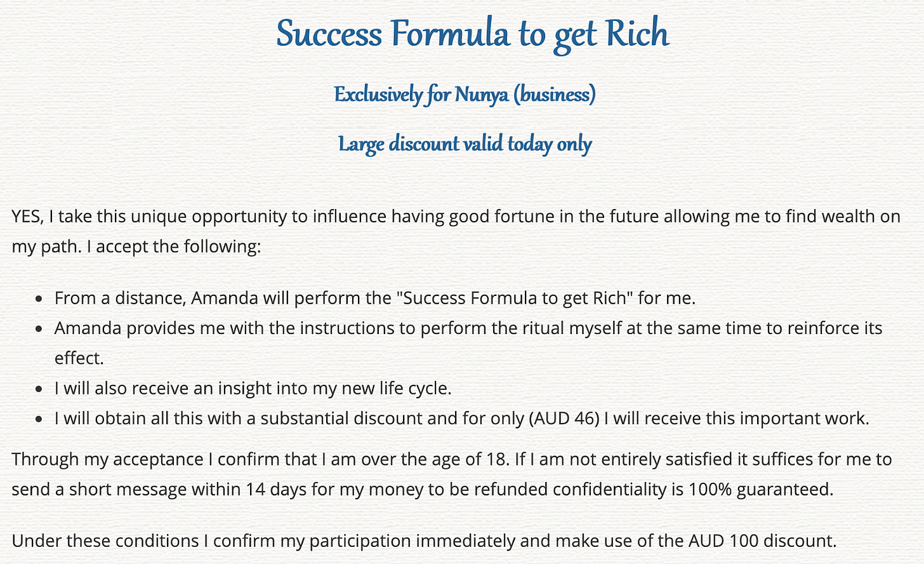Click the paragraph starting "Through my acceptance"
Screen dimensions: 924x564
point(452,474)
